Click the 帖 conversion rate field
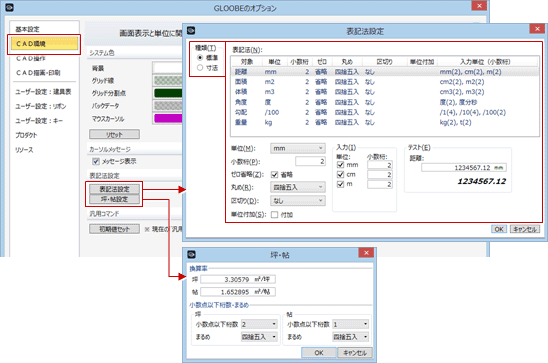Viewport: 548px width, 363px height. pos(238,292)
